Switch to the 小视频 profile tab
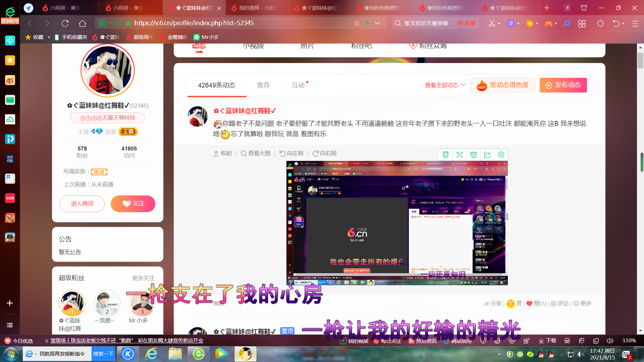644x362 pixels. tap(253, 46)
